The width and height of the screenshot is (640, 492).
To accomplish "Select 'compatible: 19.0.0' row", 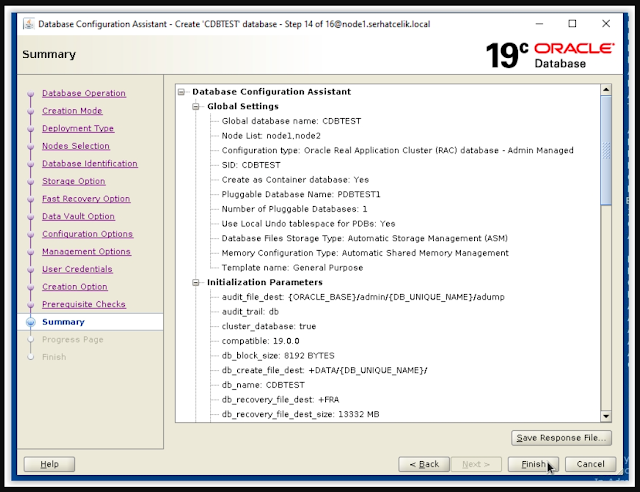I will (260, 341).
